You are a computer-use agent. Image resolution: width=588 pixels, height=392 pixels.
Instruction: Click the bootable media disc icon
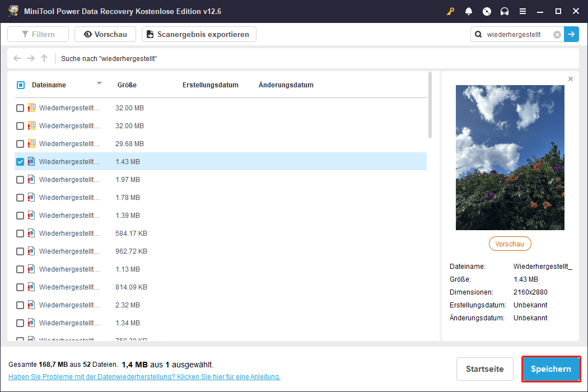[487, 11]
